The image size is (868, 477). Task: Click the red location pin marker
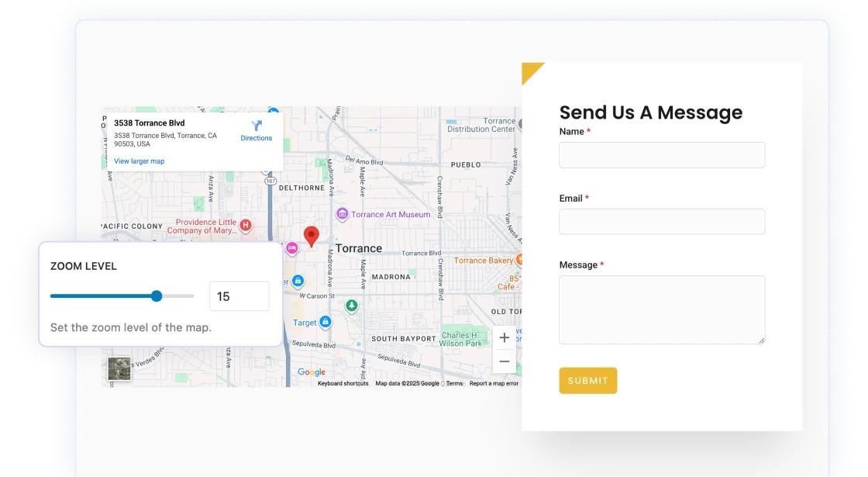(311, 236)
